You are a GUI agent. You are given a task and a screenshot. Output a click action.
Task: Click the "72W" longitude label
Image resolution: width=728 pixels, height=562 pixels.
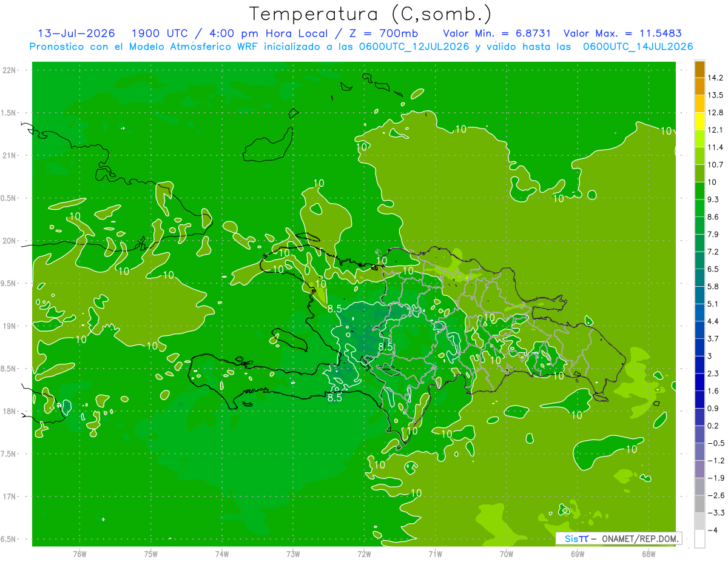(x=364, y=554)
